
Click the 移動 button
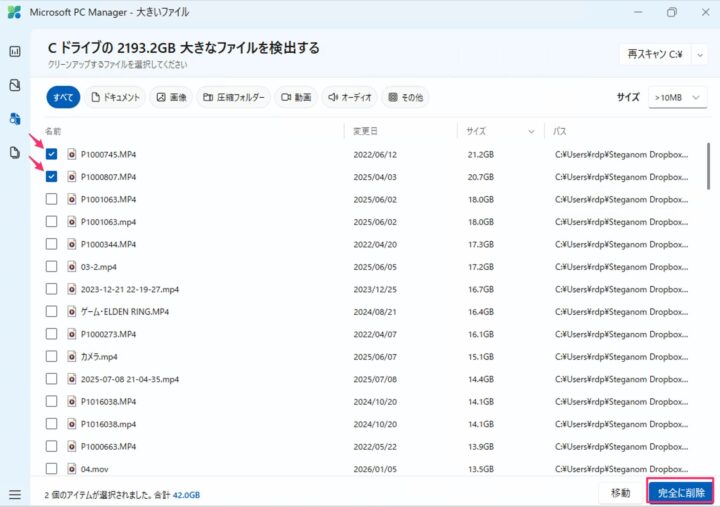(x=620, y=492)
